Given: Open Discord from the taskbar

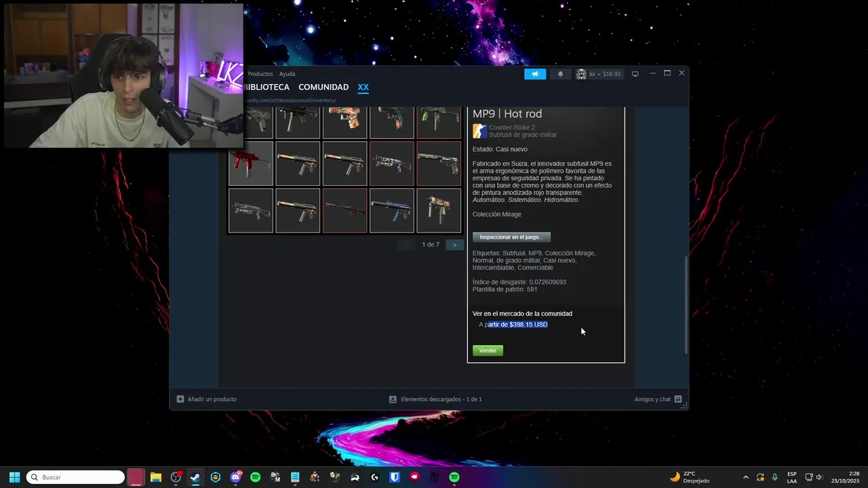Looking at the screenshot, I should pyautogui.click(x=236, y=477).
